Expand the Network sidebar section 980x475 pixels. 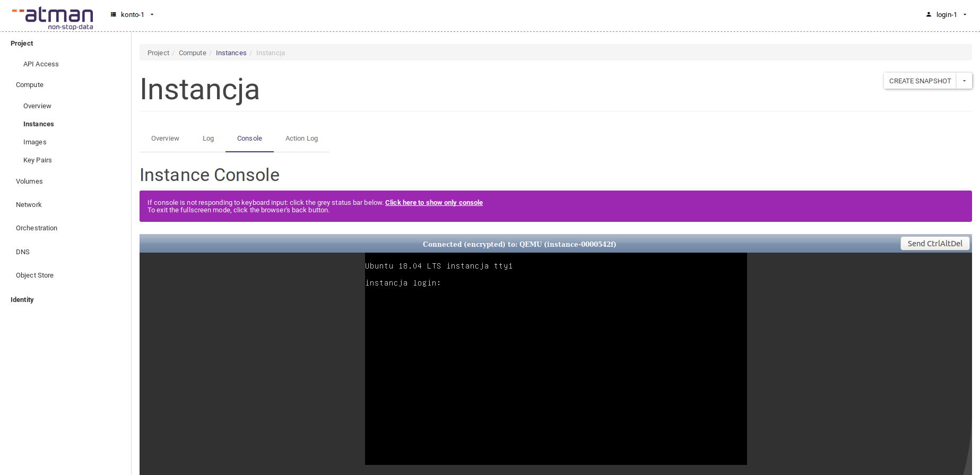tap(29, 205)
